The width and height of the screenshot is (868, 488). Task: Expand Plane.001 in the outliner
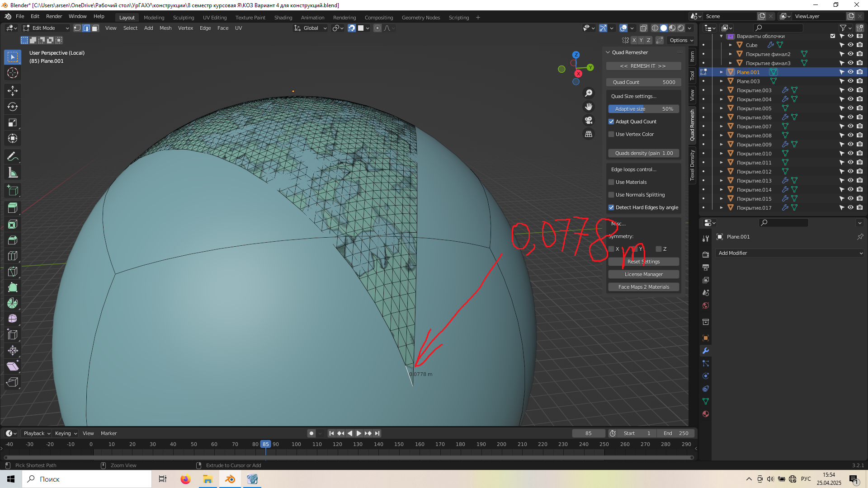pos(722,72)
